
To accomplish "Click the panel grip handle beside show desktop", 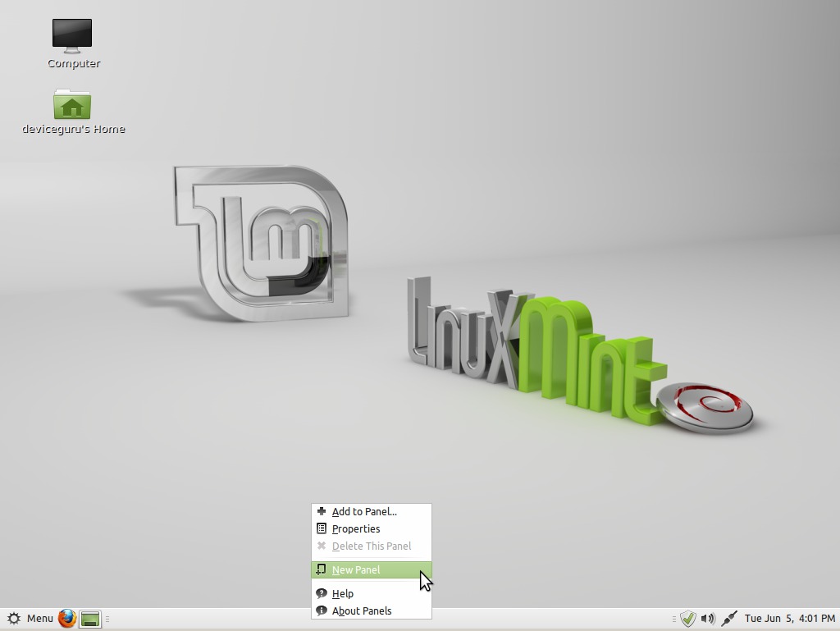I will pos(107,620).
